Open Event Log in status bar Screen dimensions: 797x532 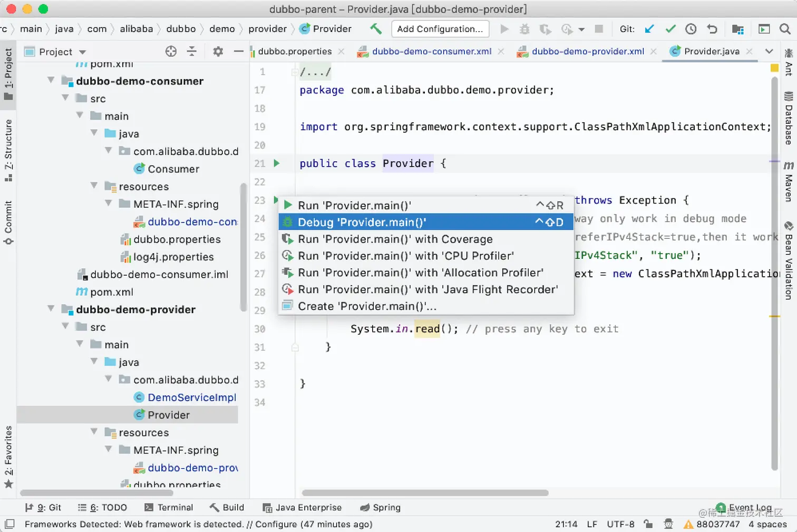(x=744, y=507)
